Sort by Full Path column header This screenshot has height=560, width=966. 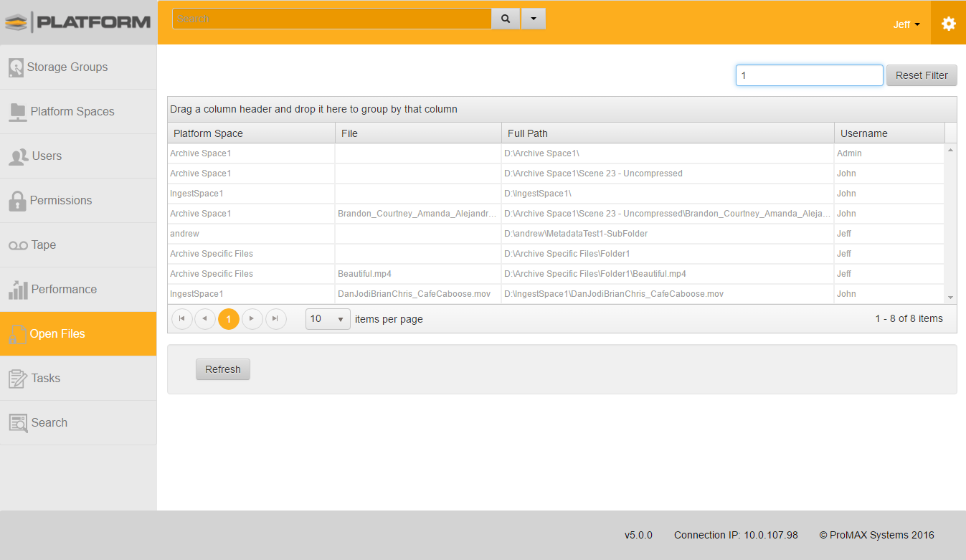668,133
